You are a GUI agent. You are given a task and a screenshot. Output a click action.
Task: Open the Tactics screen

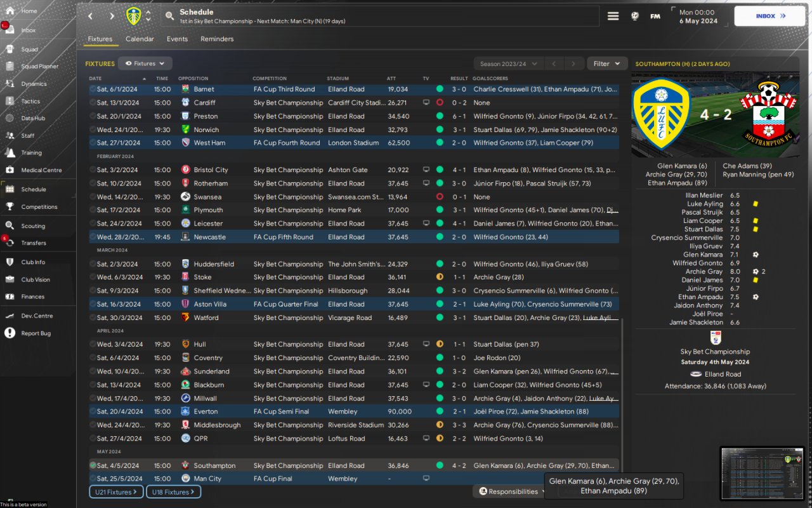30,102
